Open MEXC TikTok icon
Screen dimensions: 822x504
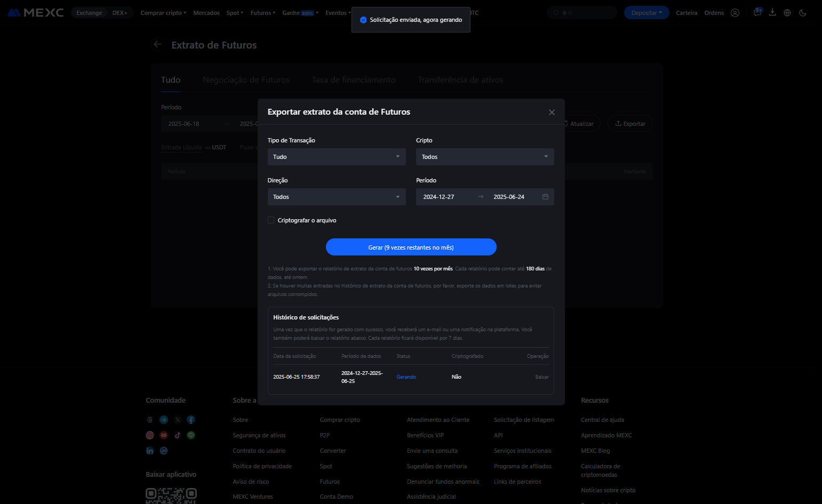[178, 435]
